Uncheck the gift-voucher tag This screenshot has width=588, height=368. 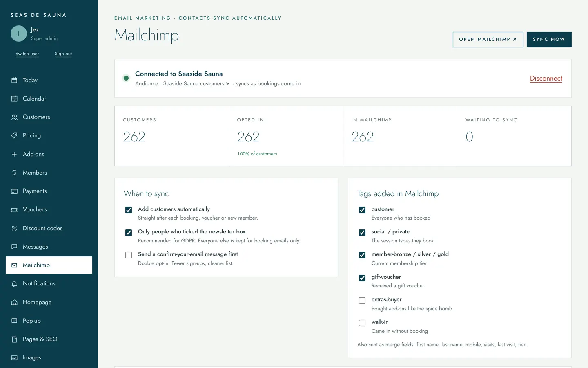pos(362,278)
